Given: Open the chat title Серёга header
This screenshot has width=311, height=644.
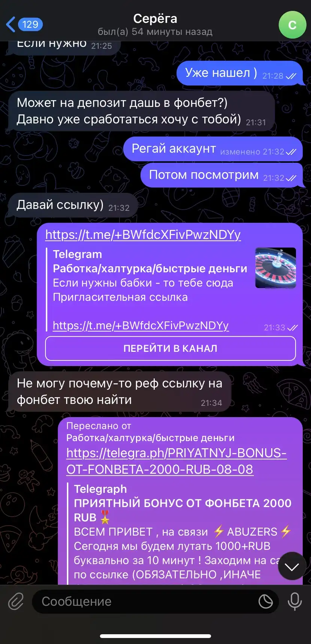Looking at the screenshot, I should click(x=155, y=24).
